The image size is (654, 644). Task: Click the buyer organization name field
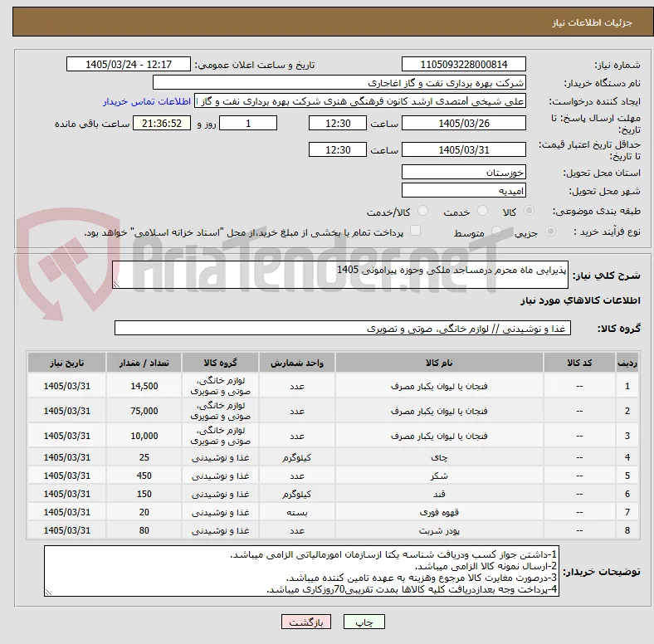pos(339,83)
